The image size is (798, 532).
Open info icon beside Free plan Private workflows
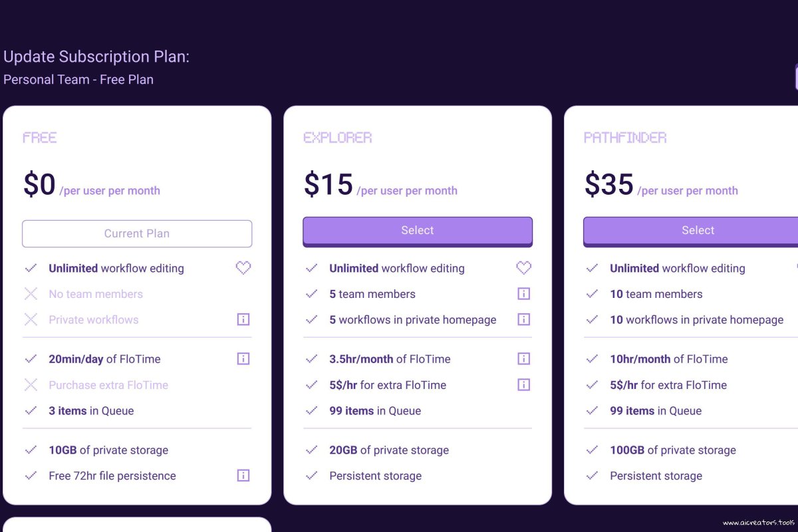pos(243,319)
